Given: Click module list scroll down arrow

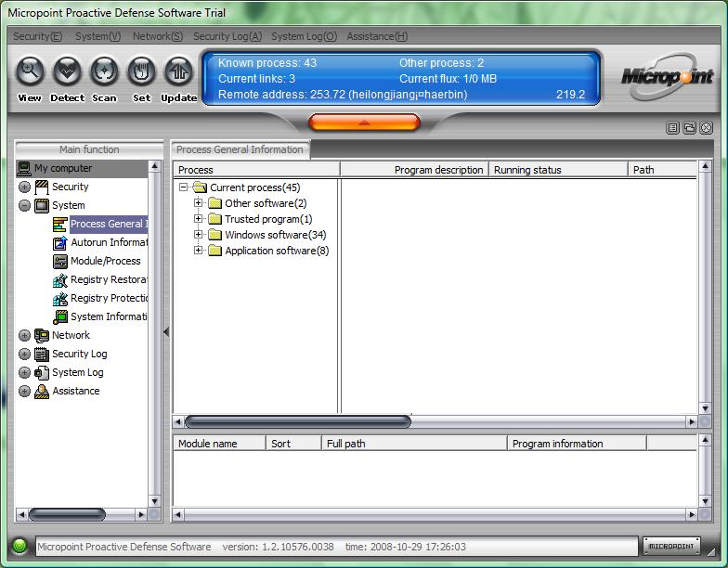Looking at the screenshot, I should [706, 501].
